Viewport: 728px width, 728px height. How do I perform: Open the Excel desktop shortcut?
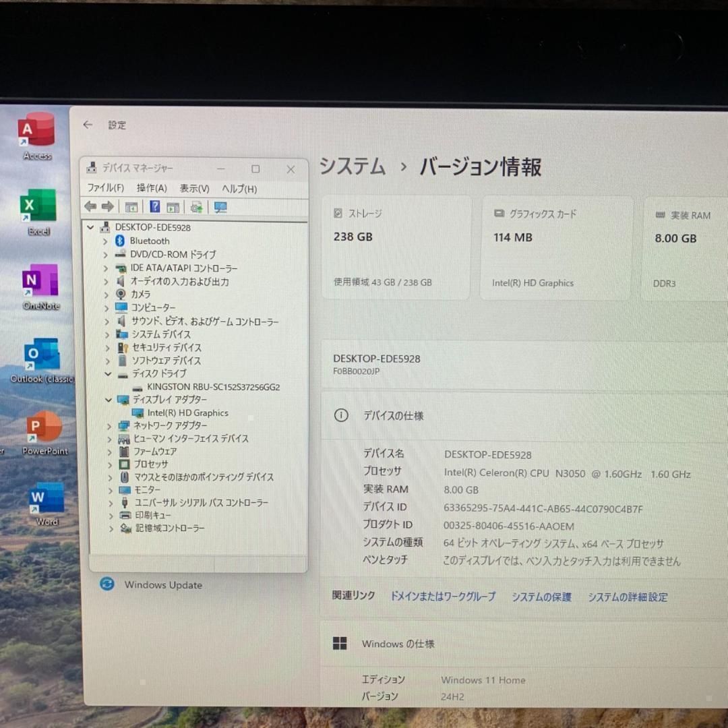coord(38,212)
